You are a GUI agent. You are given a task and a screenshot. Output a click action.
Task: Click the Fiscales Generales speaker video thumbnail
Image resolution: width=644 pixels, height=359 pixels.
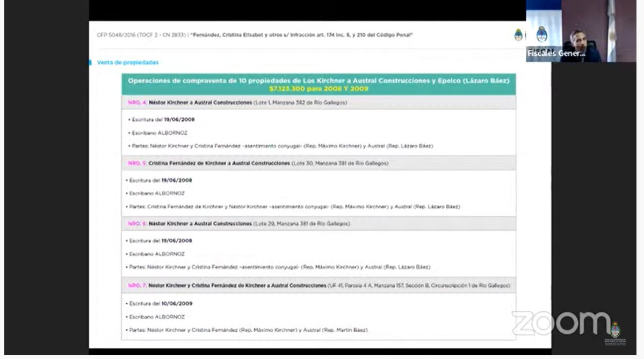(x=581, y=31)
